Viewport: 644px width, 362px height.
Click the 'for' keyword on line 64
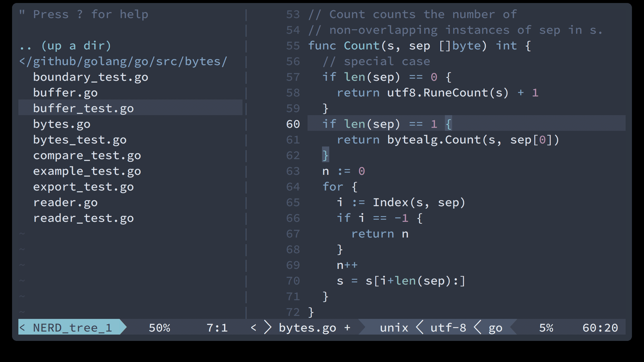point(333,187)
